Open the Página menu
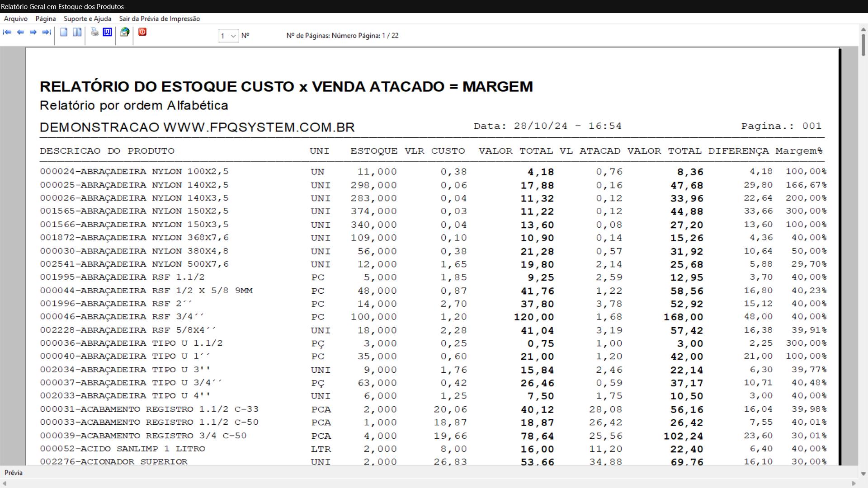This screenshot has height=488, width=868. pos(46,19)
